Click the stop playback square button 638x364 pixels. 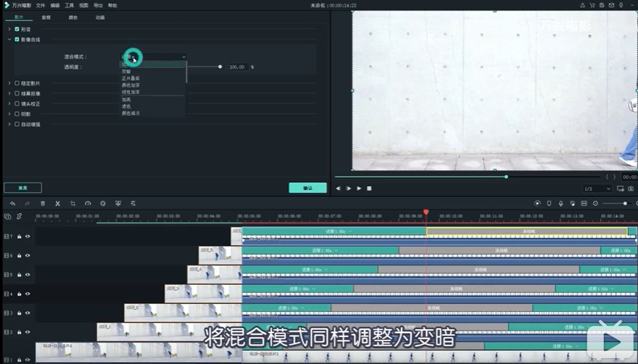pos(369,188)
